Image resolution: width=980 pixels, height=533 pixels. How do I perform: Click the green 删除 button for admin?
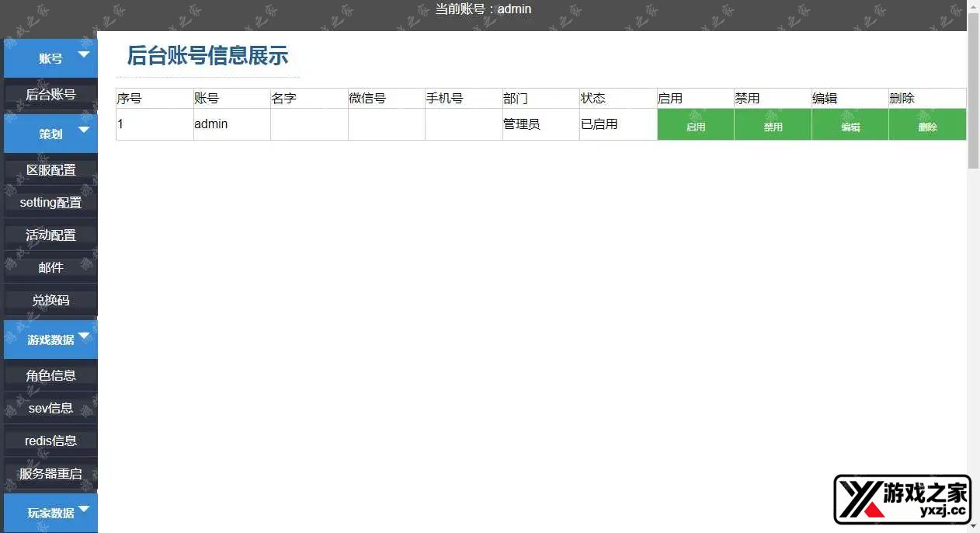point(927,125)
